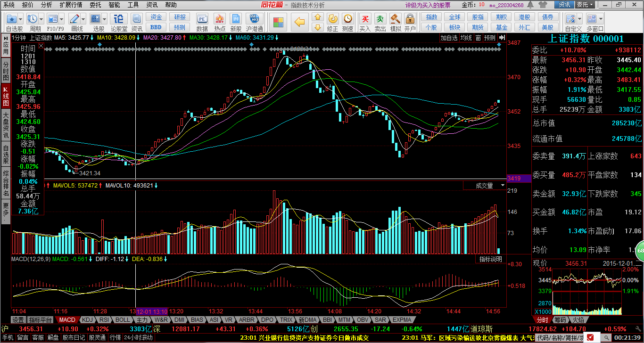Go back with the left arrow icon
The image size is (644, 343).
click(x=300, y=22)
